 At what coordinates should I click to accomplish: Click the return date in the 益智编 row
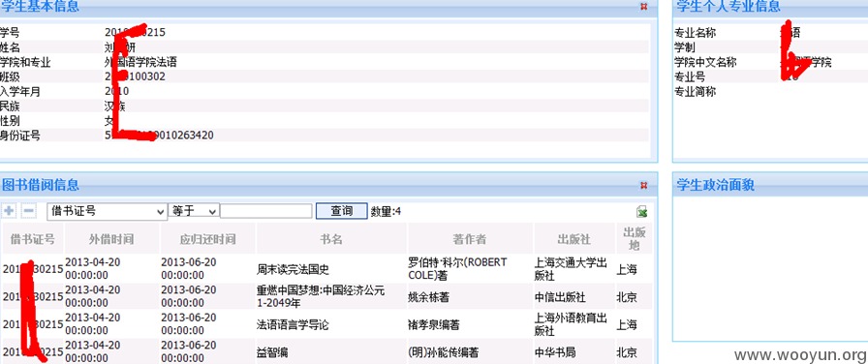(189, 351)
